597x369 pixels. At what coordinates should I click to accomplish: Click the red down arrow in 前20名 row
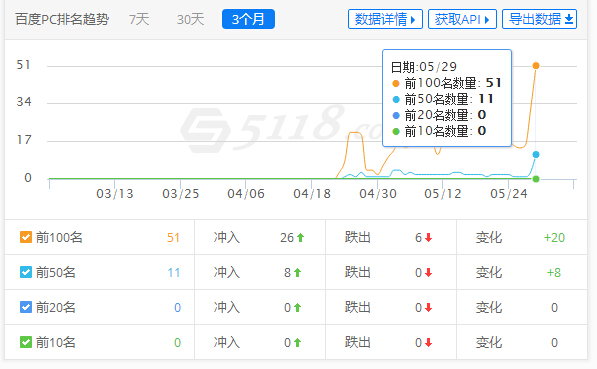click(429, 308)
